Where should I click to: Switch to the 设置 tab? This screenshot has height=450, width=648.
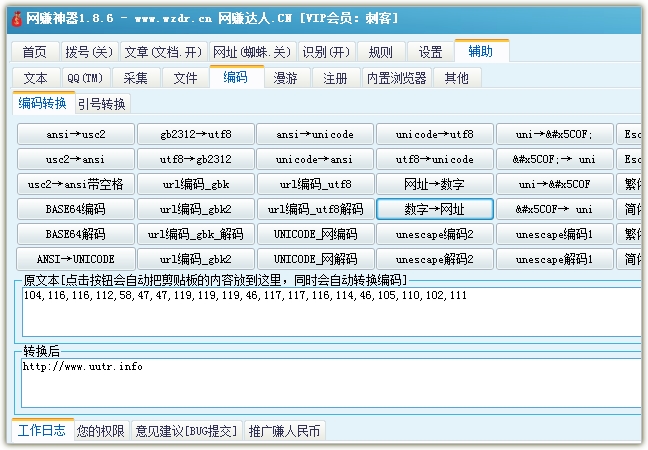[430, 52]
